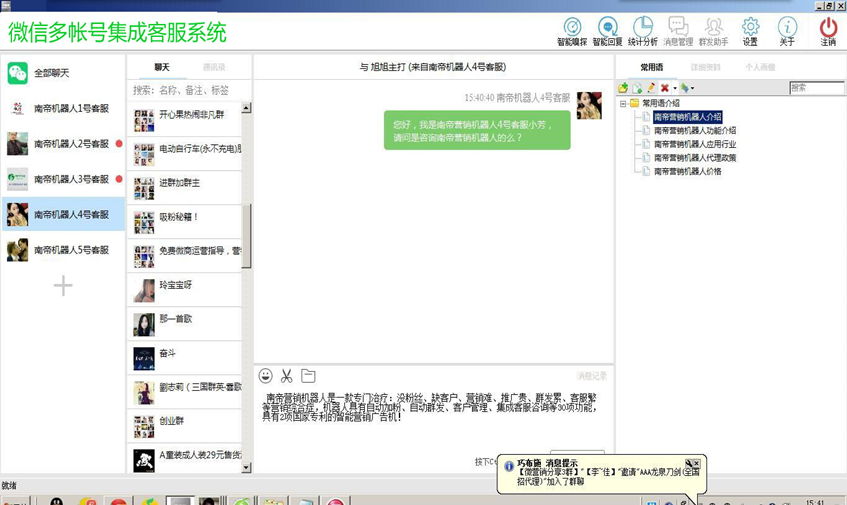Image resolution: width=847 pixels, height=505 pixels.
Task: Select the 常用语介绍 folder
Action: pos(661,103)
